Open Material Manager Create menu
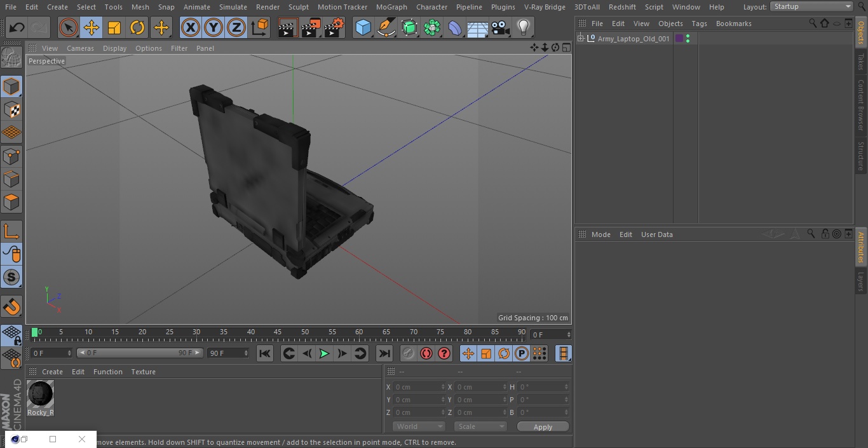This screenshot has width=868, height=448. coord(52,372)
